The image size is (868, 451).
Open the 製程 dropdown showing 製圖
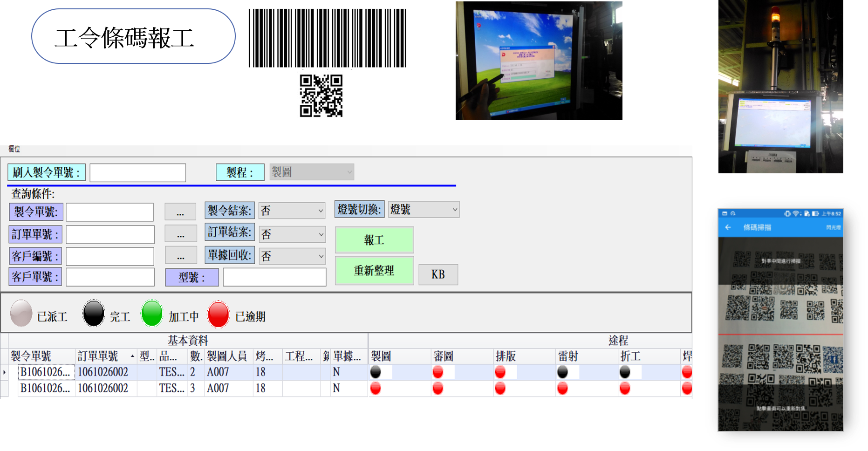pyautogui.click(x=312, y=172)
